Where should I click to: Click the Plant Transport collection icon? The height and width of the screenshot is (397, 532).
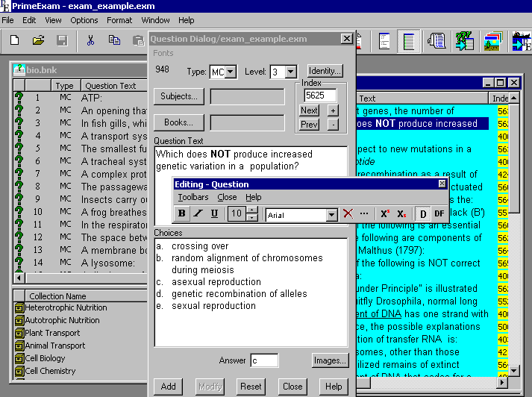click(19, 333)
